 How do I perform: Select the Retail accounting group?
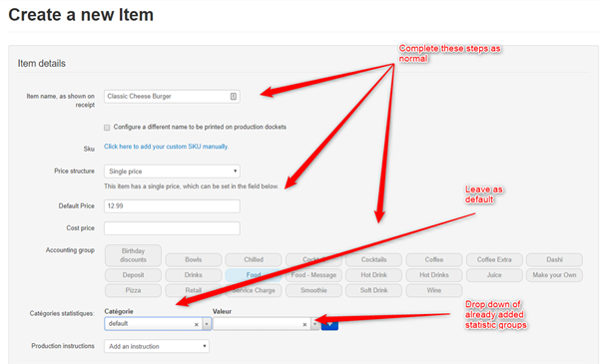(x=194, y=290)
